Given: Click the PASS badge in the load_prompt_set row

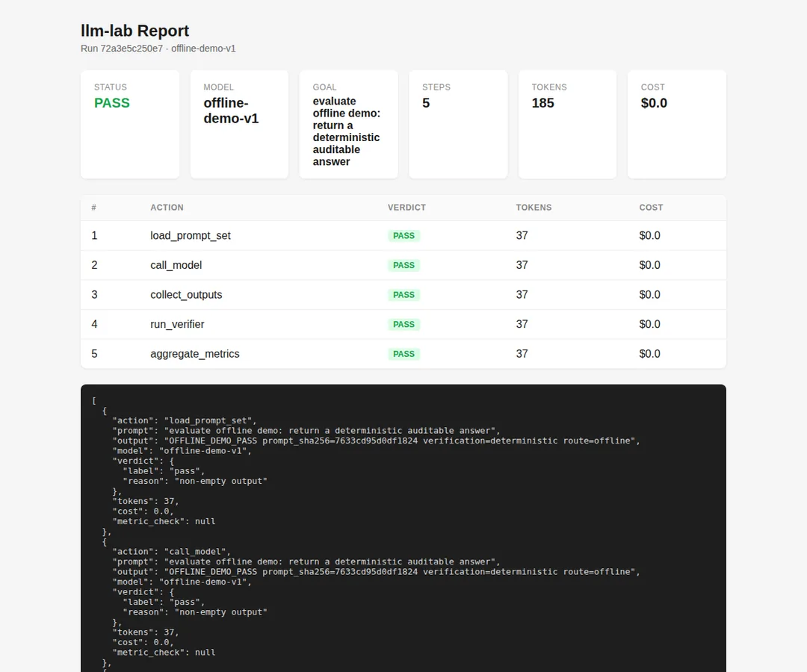Looking at the screenshot, I should (x=404, y=235).
